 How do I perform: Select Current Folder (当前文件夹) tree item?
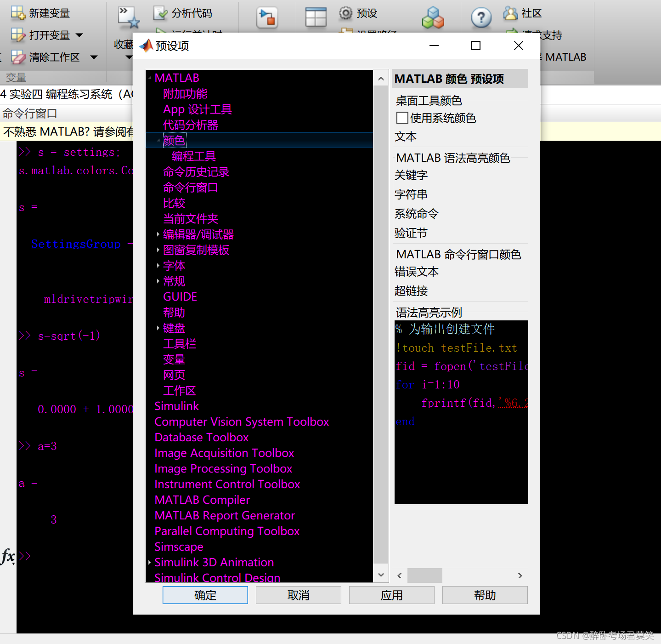tap(191, 219)
